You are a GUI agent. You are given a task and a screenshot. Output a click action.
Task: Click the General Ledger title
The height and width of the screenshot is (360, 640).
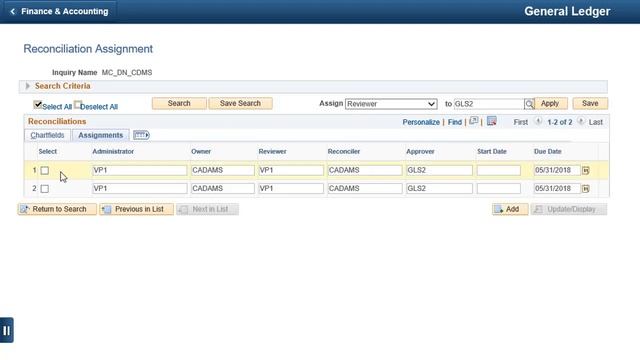coord(567,11)
